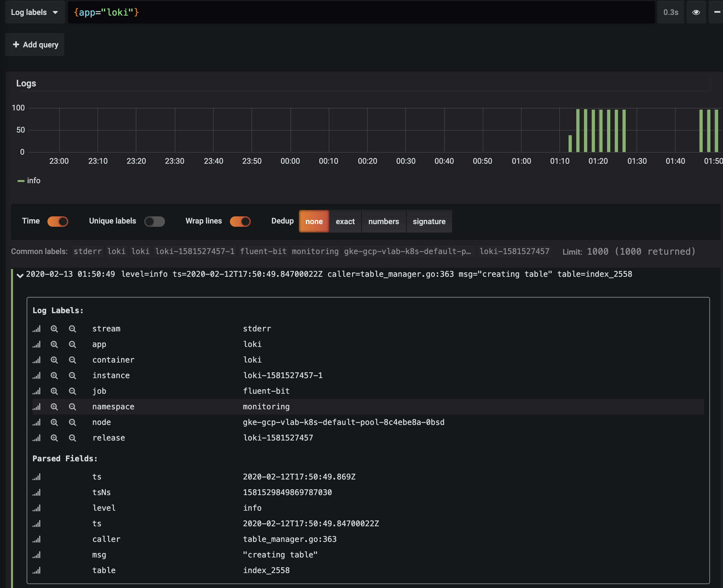Filter out the node label value
This screenshot has height=588, width=723.
click(x=72, y=422)
